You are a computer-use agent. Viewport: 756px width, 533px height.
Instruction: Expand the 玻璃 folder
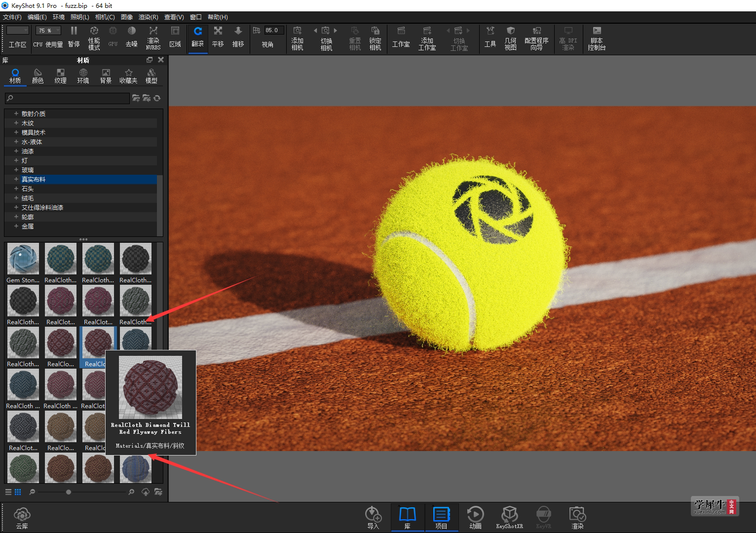(16, 170)
